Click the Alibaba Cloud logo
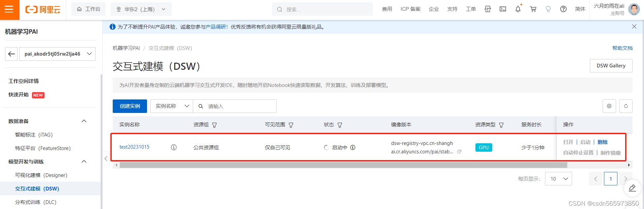This screenshot has width=644, height=209. coord(43,9)
